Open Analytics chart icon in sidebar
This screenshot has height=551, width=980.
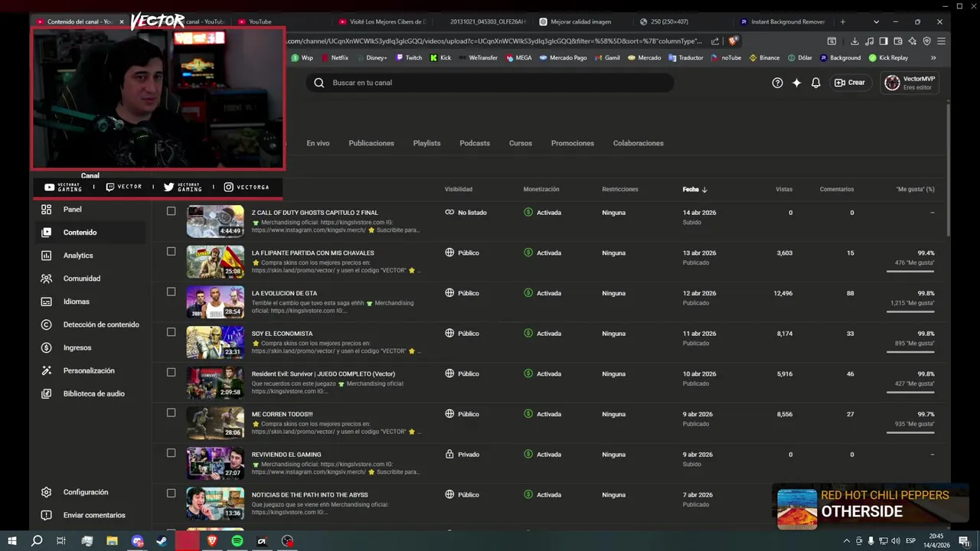pyautogui.click(x=47, y=256)
